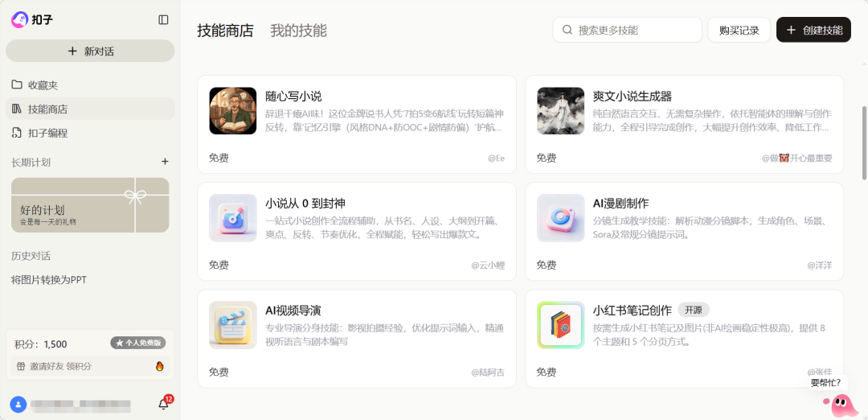
Task: Click the 小红书笔记创作 book icon
Action: point(560,325)
